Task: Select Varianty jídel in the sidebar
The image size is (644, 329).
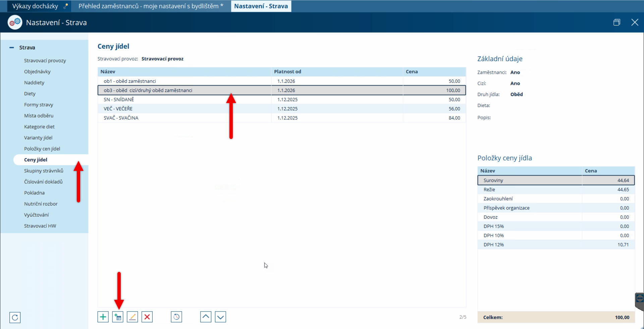Action: 38,138
